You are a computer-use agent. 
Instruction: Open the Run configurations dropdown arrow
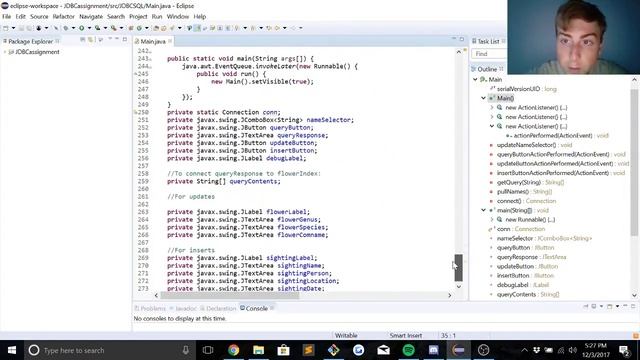tap(89, 28)
